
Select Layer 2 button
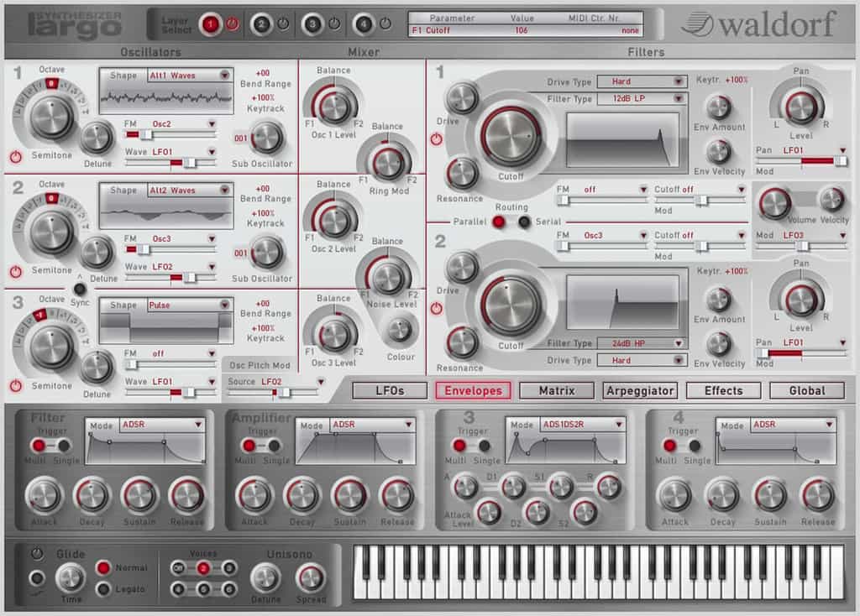coord(262,24)
